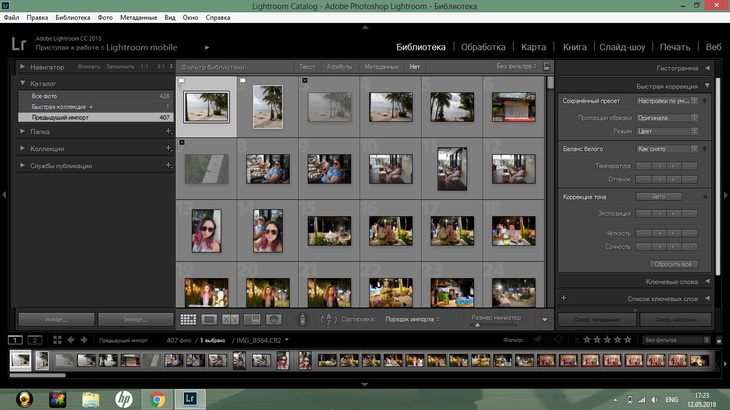Hide left panel group arrow
730x410 pixels.
(x=4, y=195)
